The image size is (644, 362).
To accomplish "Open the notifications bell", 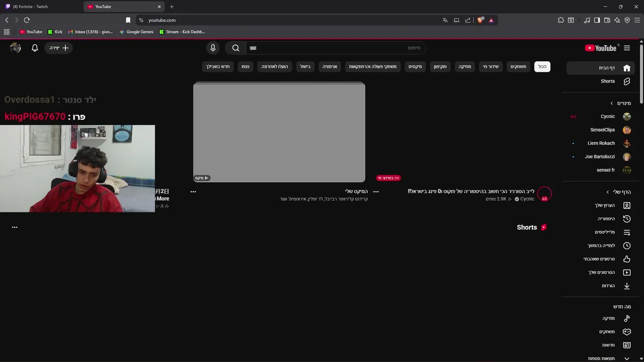I will 35,48.
